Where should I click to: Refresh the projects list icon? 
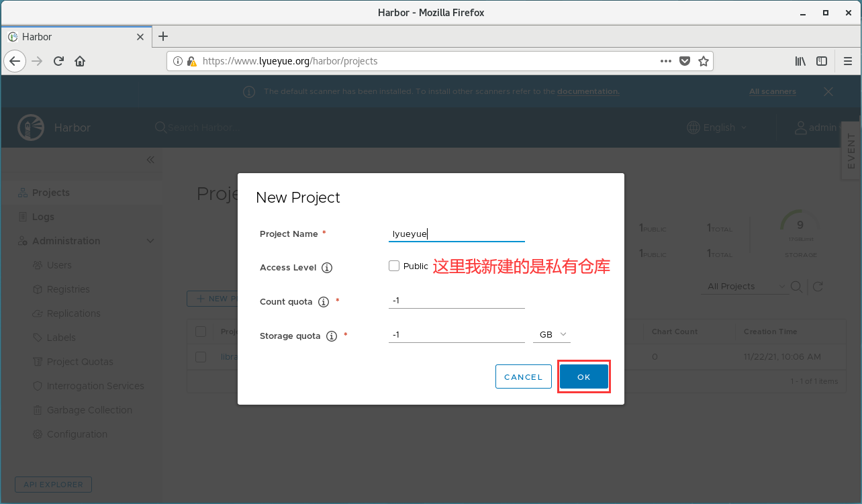[818, 287]
